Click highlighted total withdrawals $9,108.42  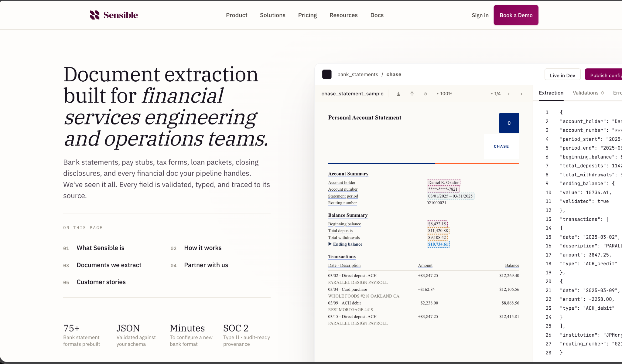[x=437, y=237]
